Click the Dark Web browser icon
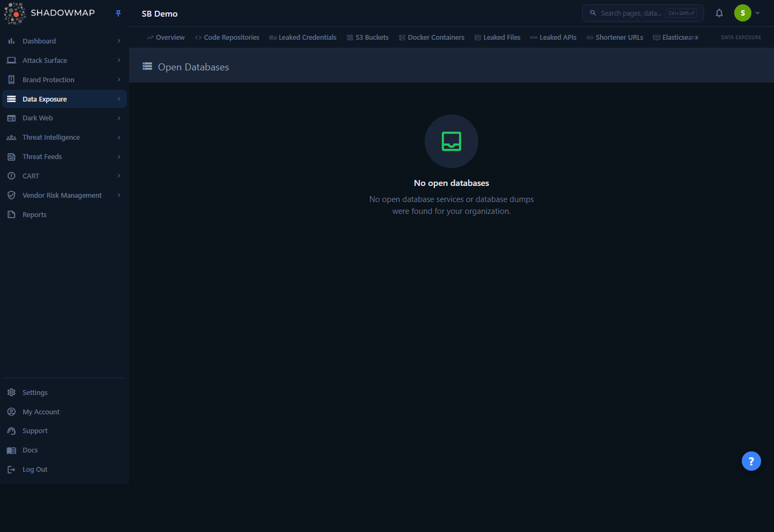Screen dimensions: 774x532 11,118
